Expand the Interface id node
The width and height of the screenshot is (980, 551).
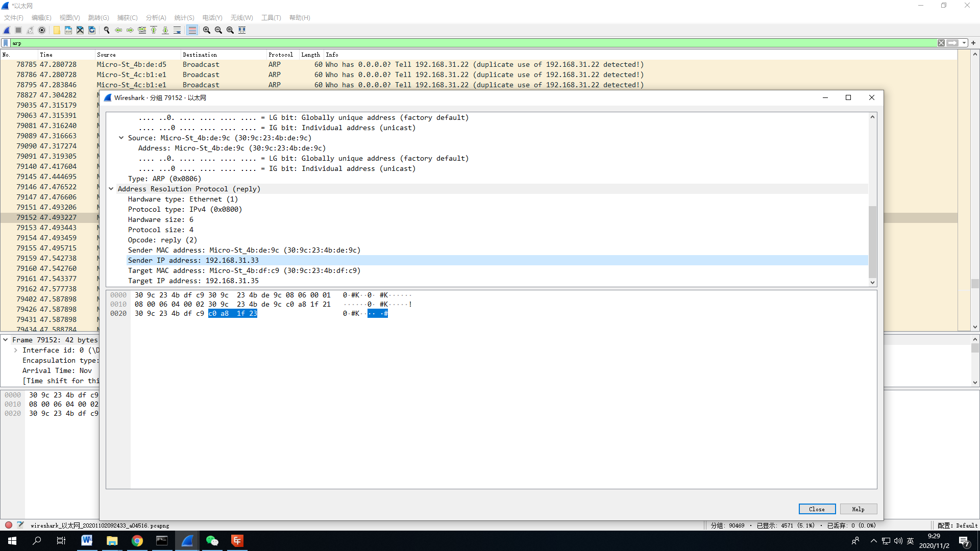(15, 350)
